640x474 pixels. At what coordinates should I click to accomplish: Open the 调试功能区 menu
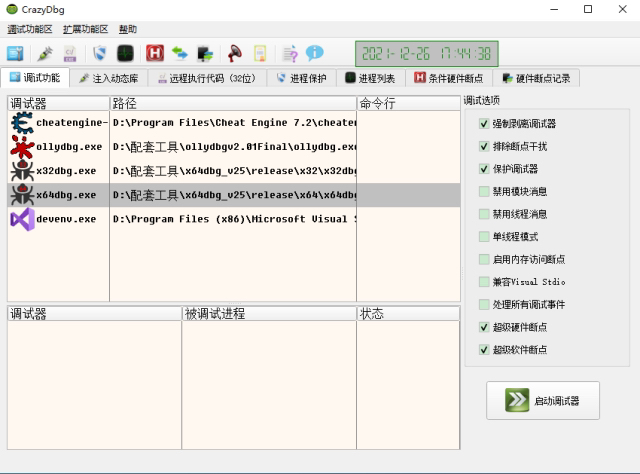[30, 29]
